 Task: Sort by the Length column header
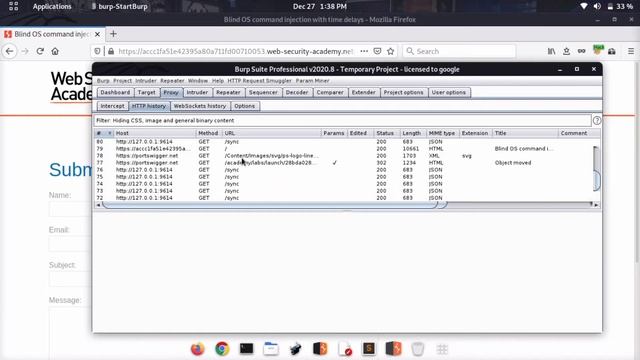pos(413,133)
